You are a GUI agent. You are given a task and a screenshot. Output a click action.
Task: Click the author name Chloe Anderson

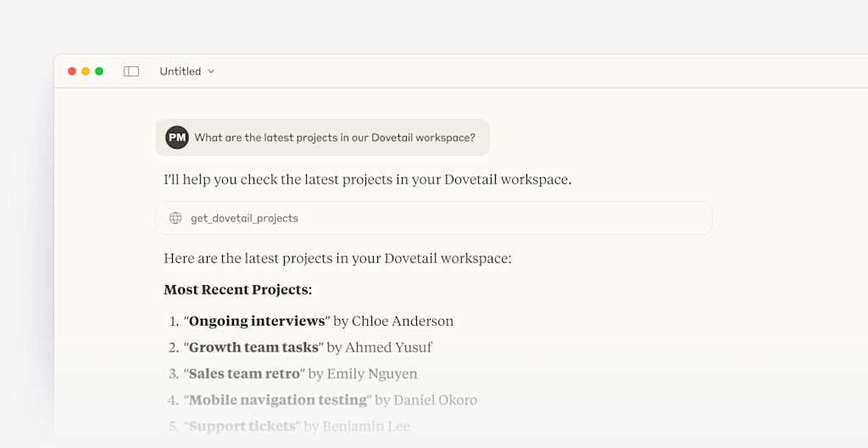403,321
